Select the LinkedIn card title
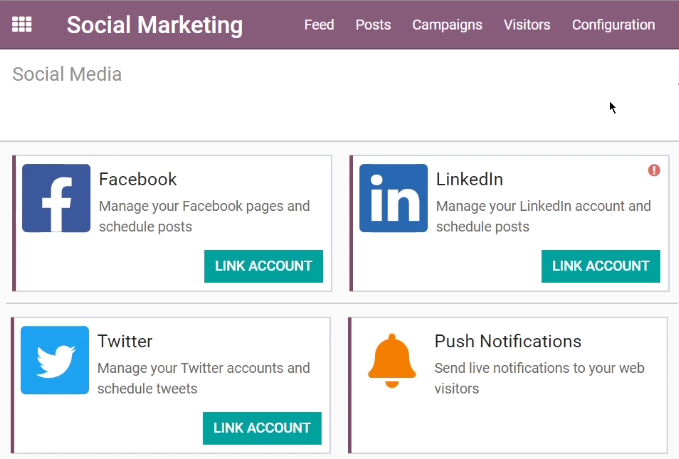The height and width of the screenshot is (459, 679). click(x=469, y=179)
